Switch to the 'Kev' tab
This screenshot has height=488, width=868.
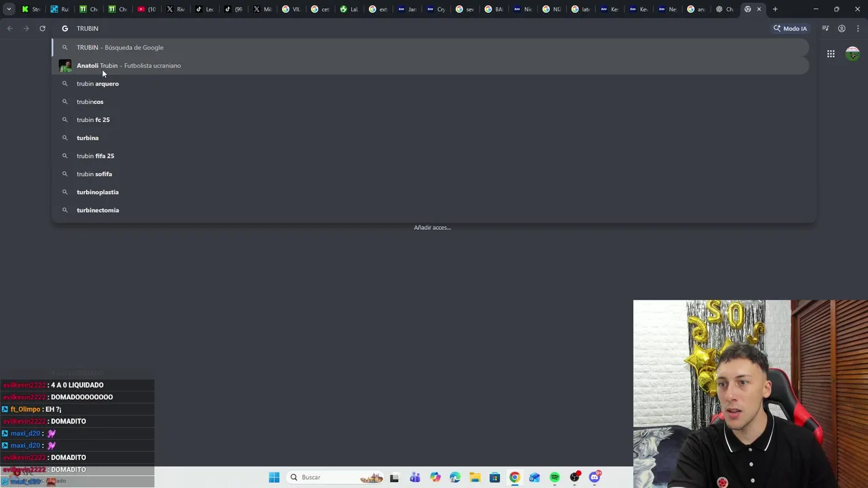[x=639, y=9]
